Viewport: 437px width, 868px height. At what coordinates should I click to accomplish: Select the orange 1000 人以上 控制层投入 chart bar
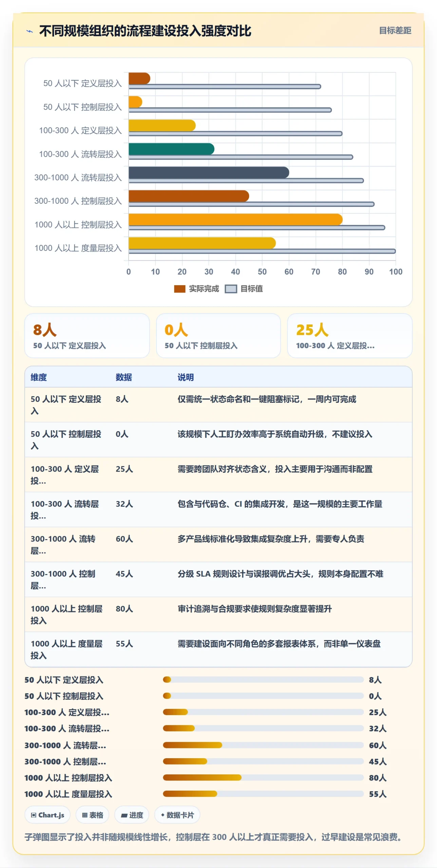(x=235, y=219)
